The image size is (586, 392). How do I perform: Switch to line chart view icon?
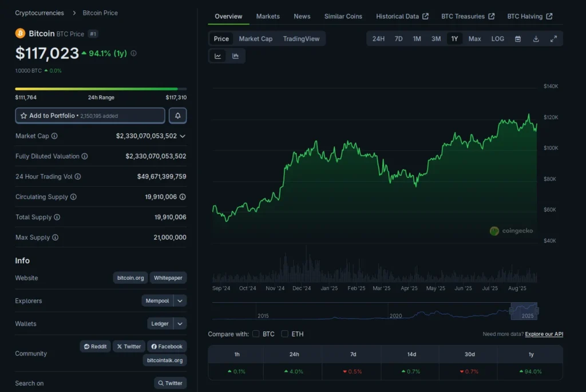coord(217,56)
